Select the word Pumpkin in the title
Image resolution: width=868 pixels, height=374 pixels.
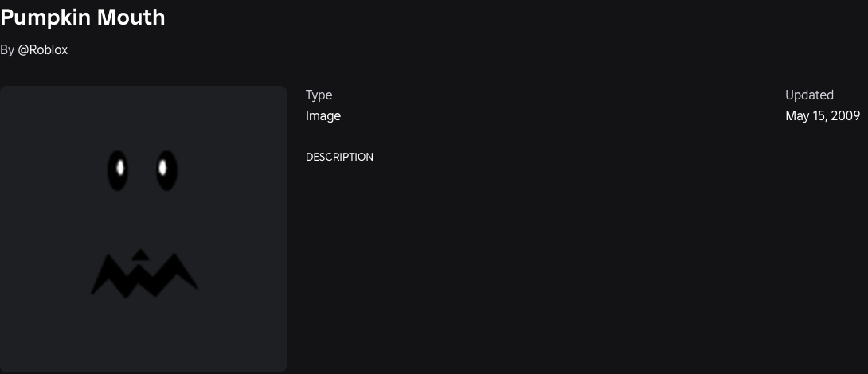[x=45, y=18]
